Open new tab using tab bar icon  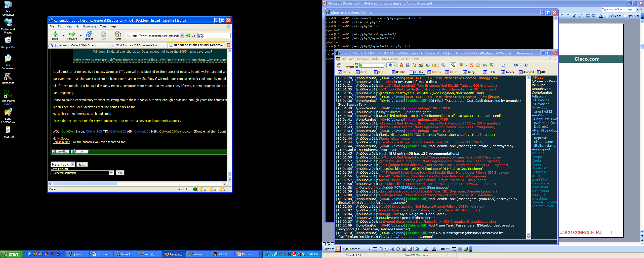tap(51, 45)
